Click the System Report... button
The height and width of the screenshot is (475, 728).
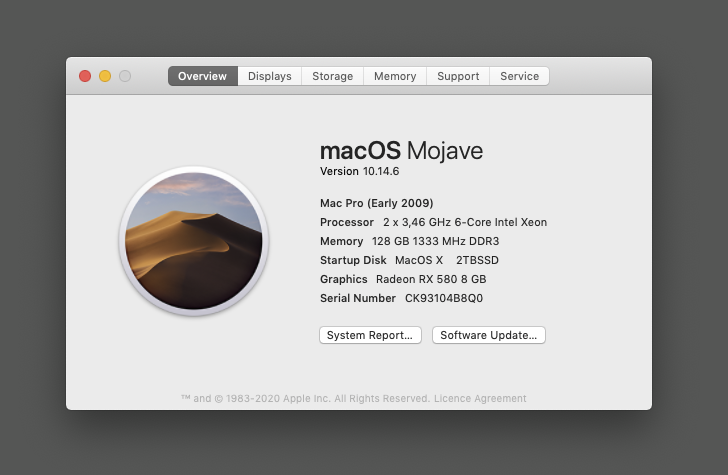(x=370, y=335)
